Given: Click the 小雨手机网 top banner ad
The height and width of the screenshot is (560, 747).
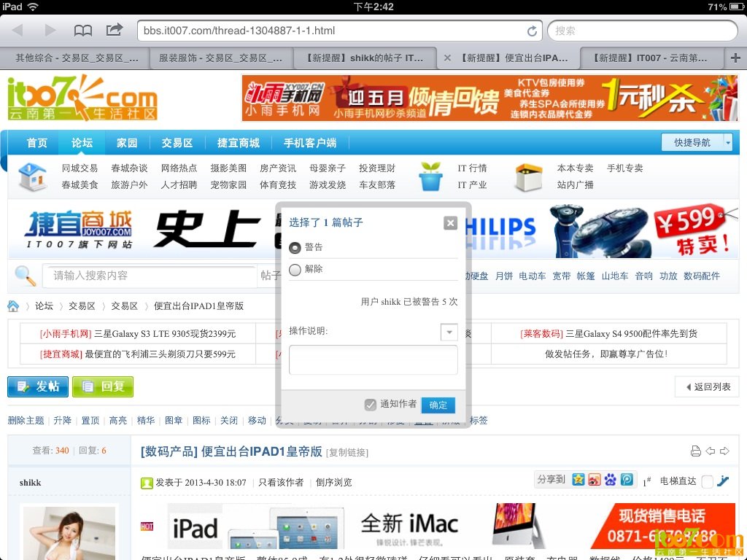Looking at the screenshot, I should pyautogui.click(x=489, y=98).
